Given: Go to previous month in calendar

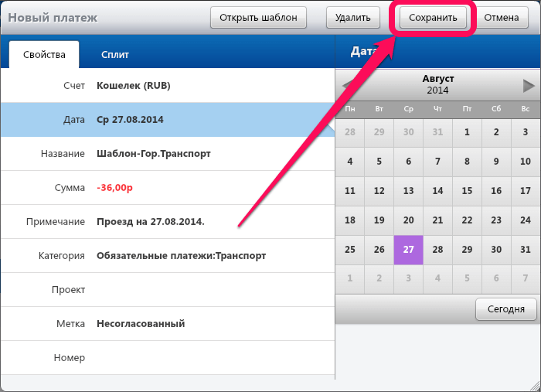Looking at the screenshot, I should coord(347,85).
